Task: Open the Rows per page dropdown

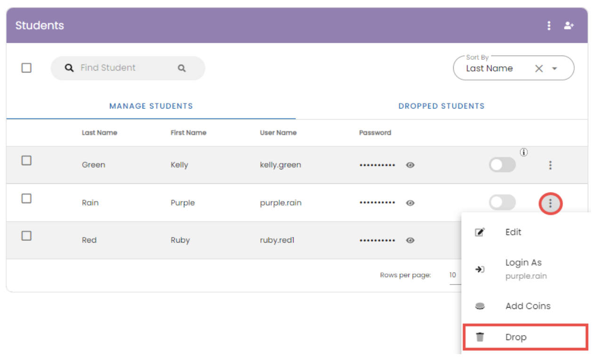Action: 453,275
